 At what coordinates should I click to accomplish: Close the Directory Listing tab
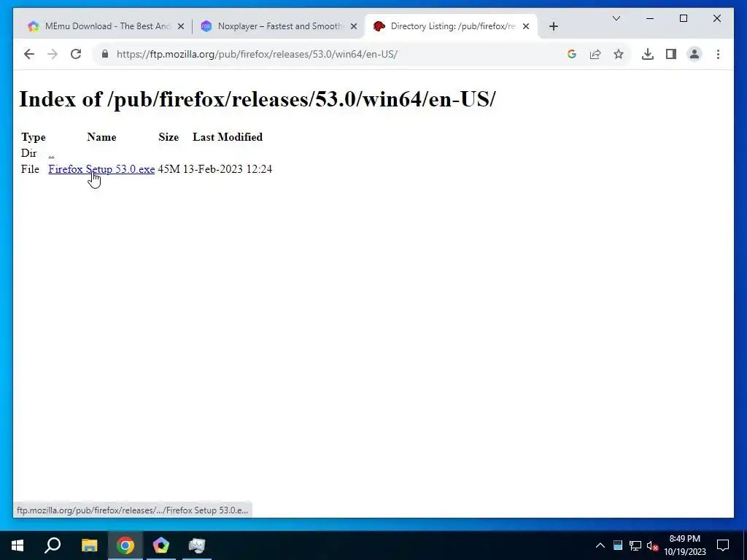pyautogui.click(x=526, y=27)
